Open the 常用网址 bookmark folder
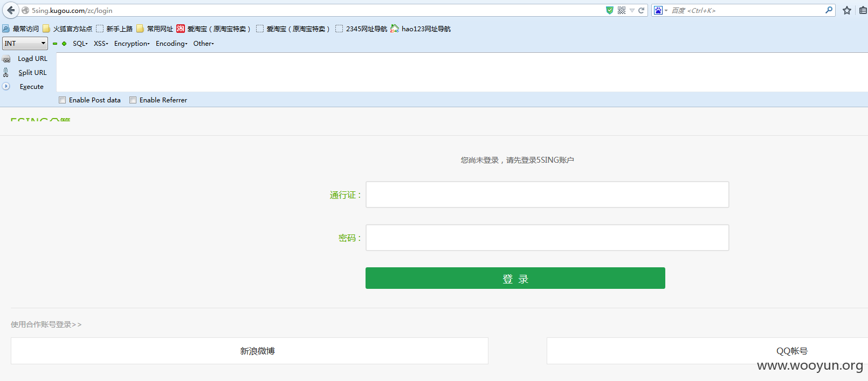Viewport: 868px width, 381px height. [x=155, y=29]
